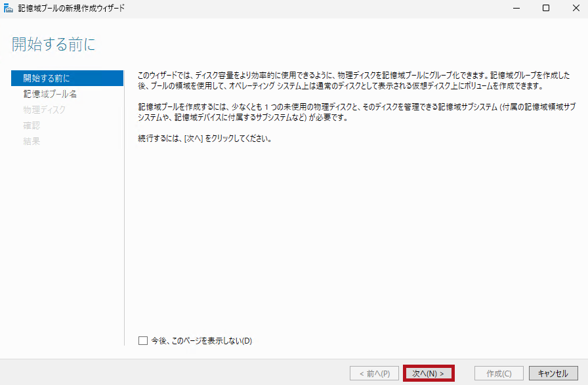Click the storage pool wizard title bar icon
Image resolution: width=588 pixels, height=385 pixels.
[x=8, y=9]
